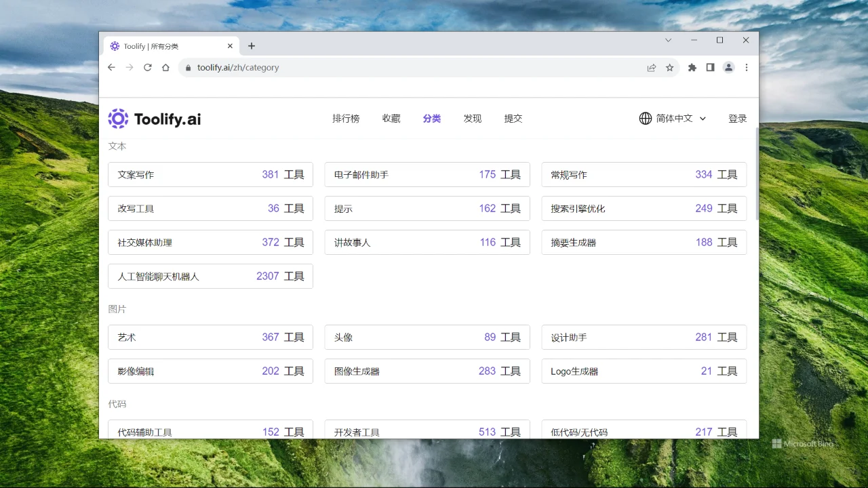Click the reading list side panel icon
Screen dimensions: 868x488
[x=710, y=67]
